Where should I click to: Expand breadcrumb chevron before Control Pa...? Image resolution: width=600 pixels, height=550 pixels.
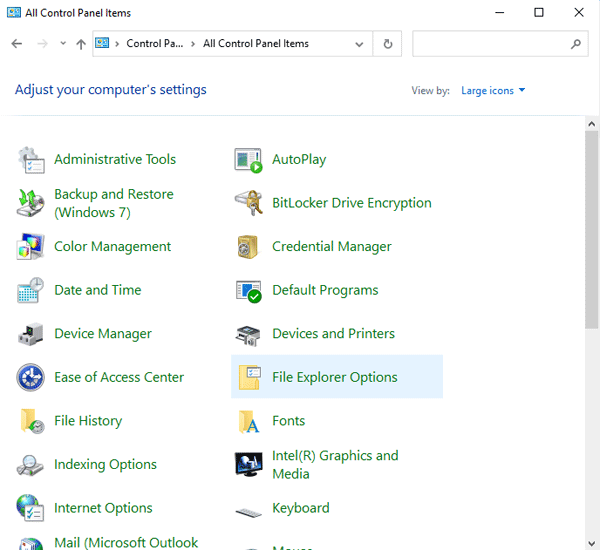click(x=117, y=44)
